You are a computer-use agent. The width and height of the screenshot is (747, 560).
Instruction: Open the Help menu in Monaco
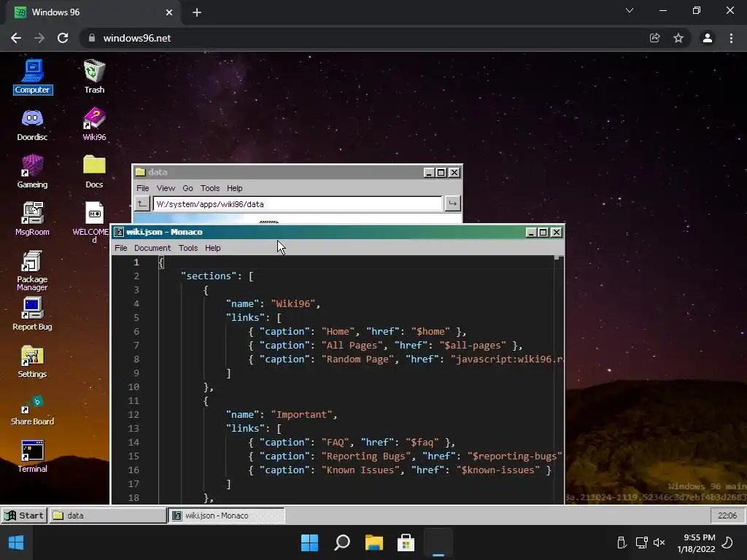pyautogui.click(x=213, y=248)
